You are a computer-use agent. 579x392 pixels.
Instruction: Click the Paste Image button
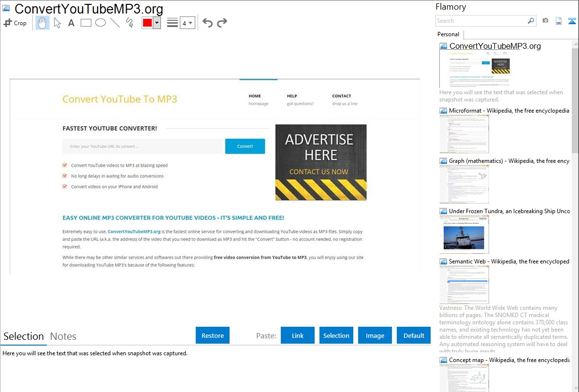click(x=375, y=335)
